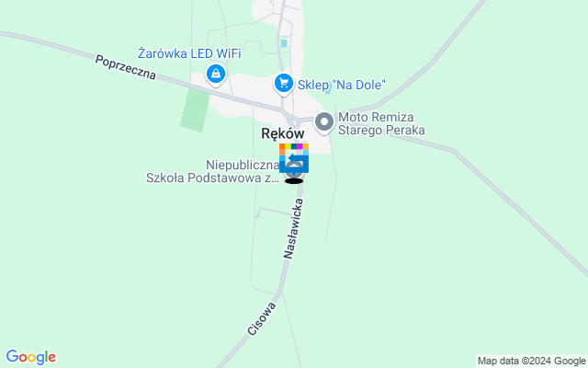Click the black oval shadow below the marker
The height and width of the screenshot is (368, 588).
point(294,181)
